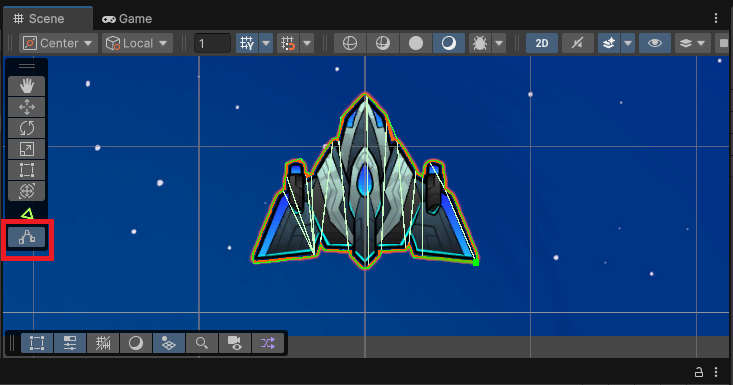Image resolution: width=733 pixels, height=385 pixels.
Task: Click the lock icon at bottom right
Action: pos(698,372)
